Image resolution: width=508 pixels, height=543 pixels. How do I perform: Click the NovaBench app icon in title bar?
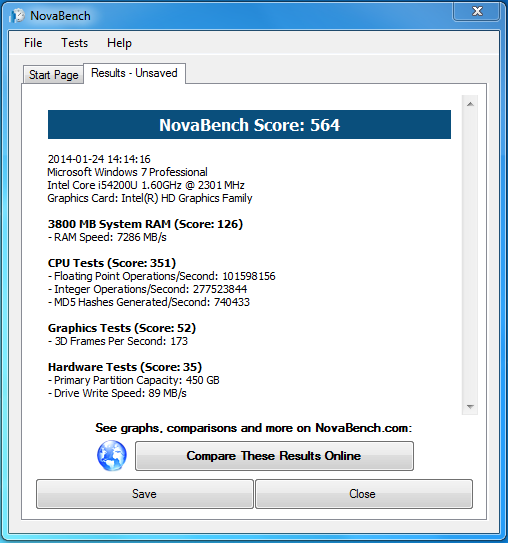click(x=17, y=16)
